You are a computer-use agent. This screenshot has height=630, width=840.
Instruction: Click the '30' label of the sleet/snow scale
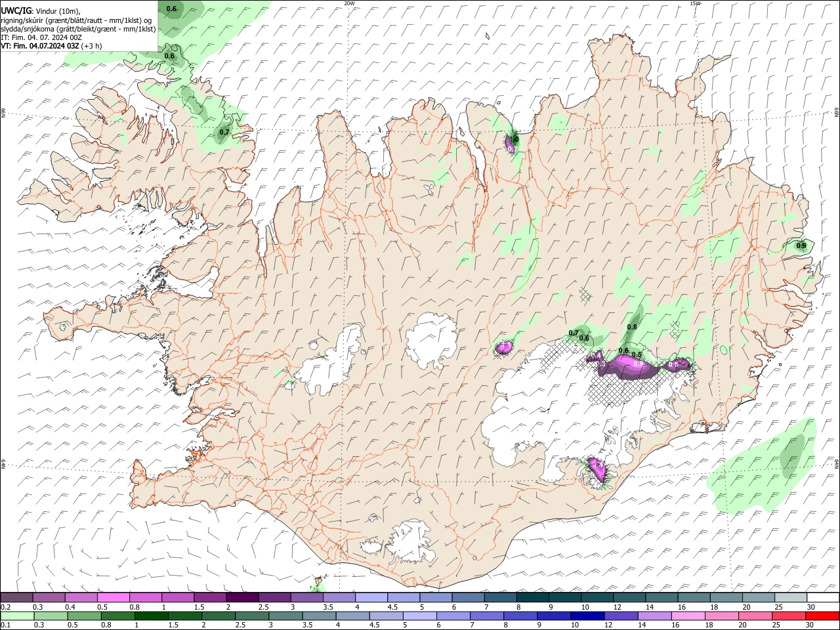(x=811, y=607)
